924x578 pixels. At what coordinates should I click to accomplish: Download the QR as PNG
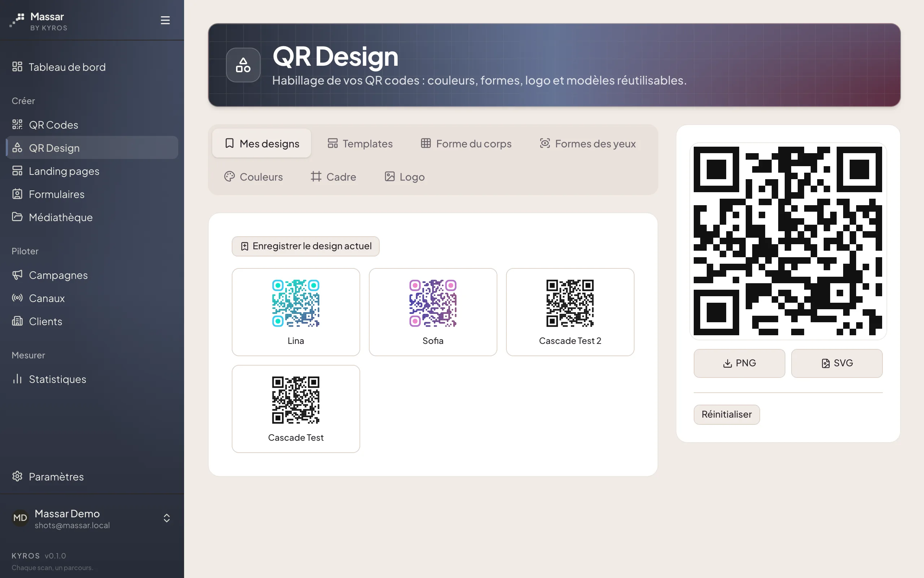pos(739,363)
